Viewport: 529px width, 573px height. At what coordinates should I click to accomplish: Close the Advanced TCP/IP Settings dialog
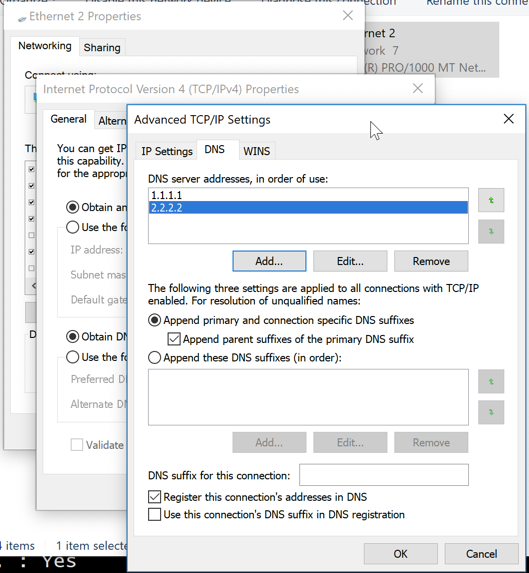509,119
